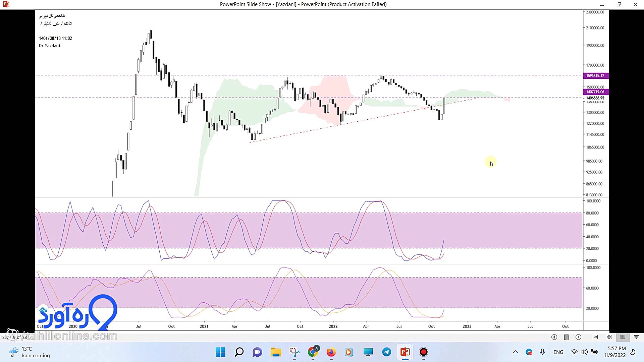
Task: Expand hidden system tray icons chevron
Action: (515, 352)
